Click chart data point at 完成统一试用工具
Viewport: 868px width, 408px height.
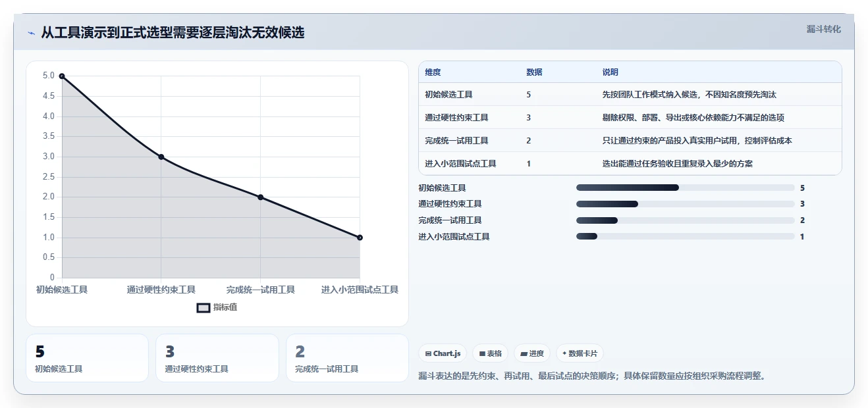coord(261,197)
